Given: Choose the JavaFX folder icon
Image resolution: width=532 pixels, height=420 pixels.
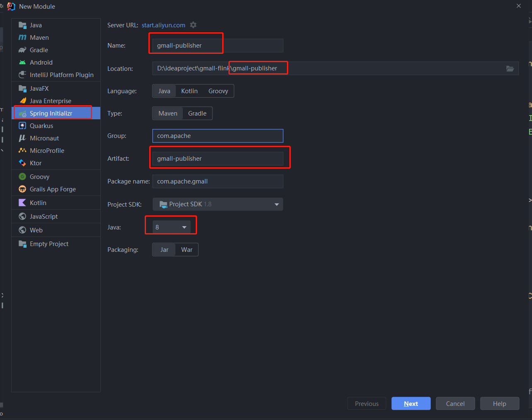Looking at the screenshot, I should point(22,89).
